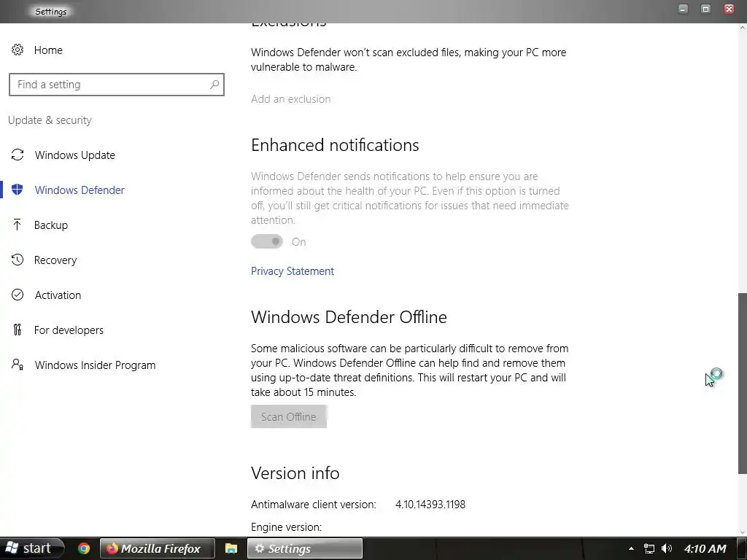Click the Activation checkmark circle icon

18,295
